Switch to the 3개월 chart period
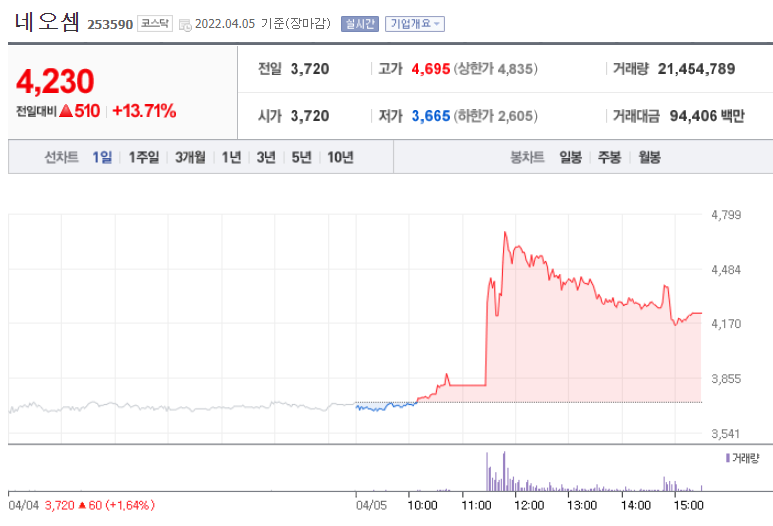The image size is (773, 526). (x=190, y=157)
